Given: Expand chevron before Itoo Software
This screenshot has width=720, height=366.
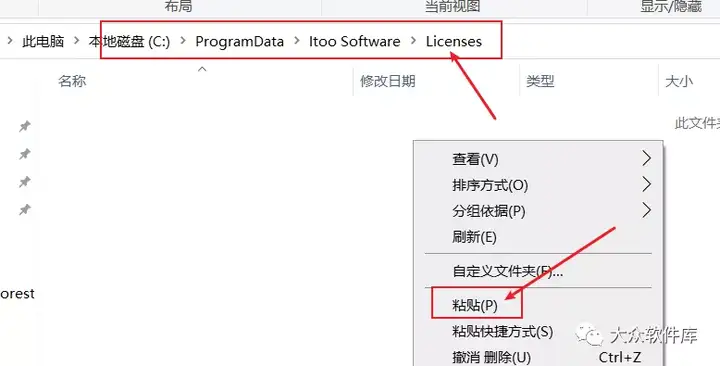Looking at the screenshot, I should point(297,41).
